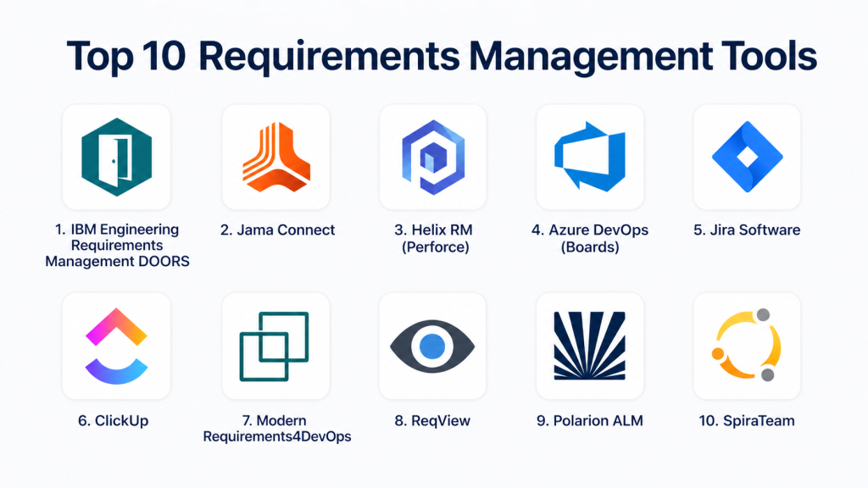Screen dimensions: 868x488
Task: Select the '3. Helix RM (Perforce)' caption
Action: [433, 238]
